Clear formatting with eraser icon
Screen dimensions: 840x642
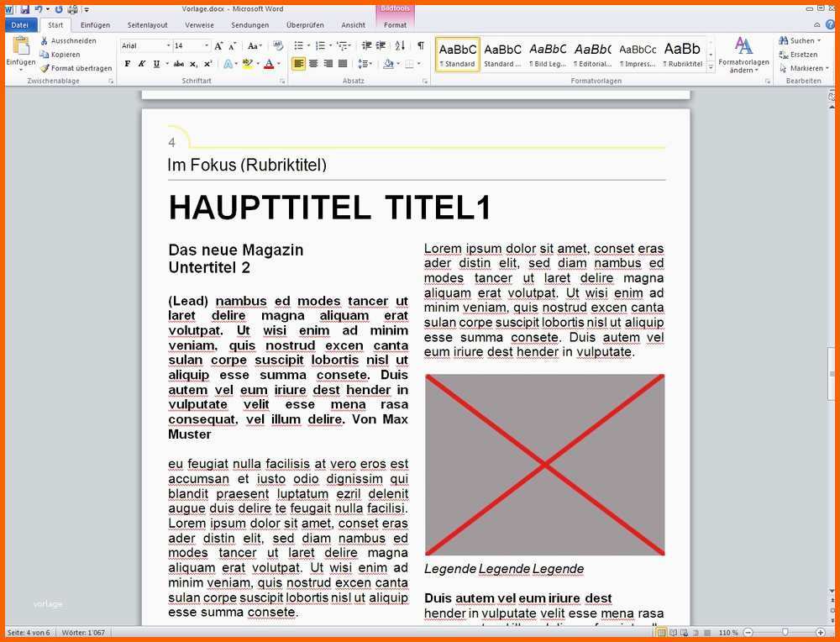coord(278,45)
